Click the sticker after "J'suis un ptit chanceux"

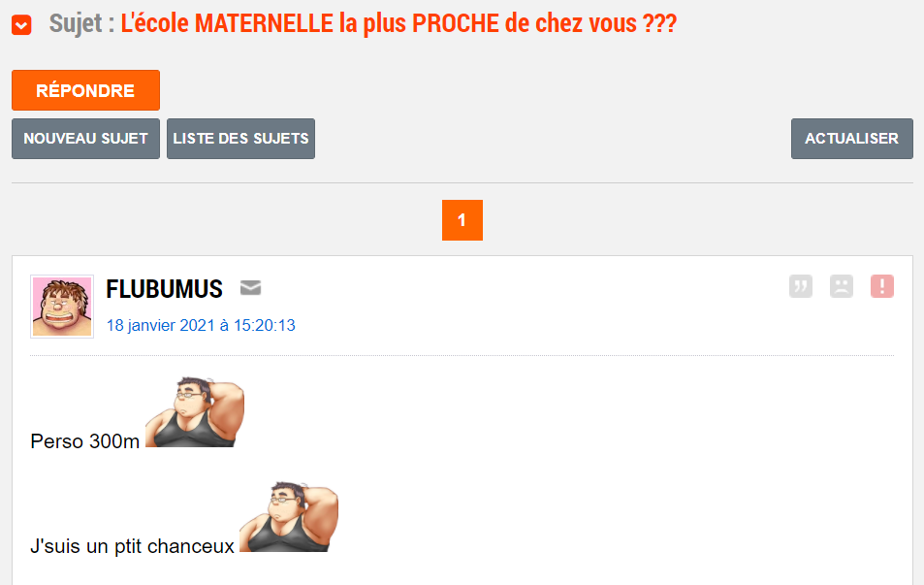[288, 517]
